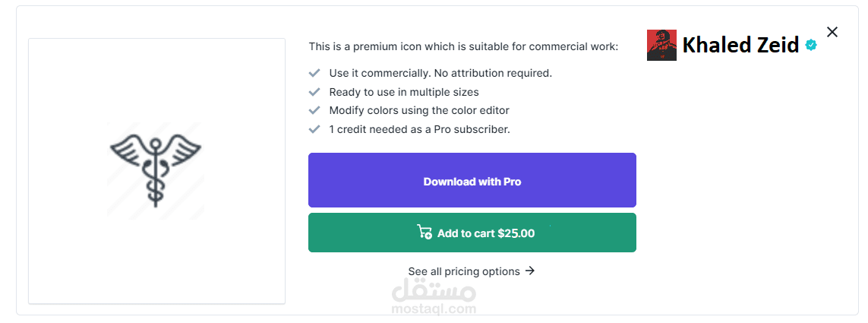Click the blue verified badge next to Khaled Zeid

(x=811, y=46)
